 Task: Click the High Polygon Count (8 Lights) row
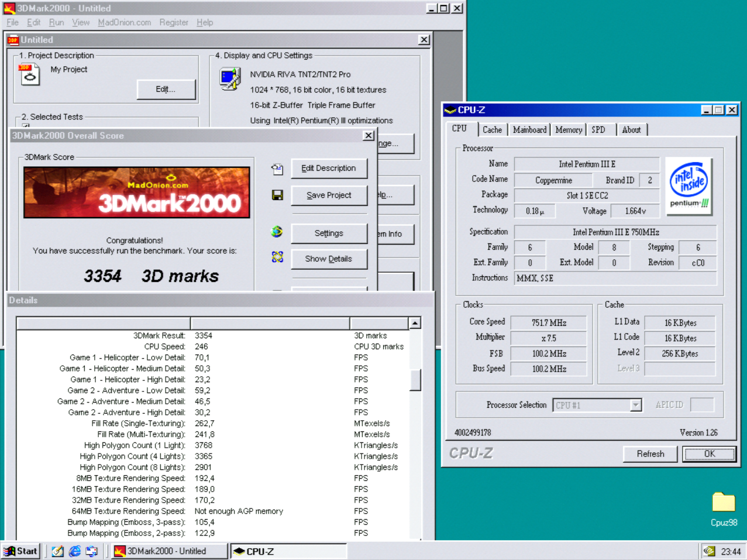[x=214, y=467]
